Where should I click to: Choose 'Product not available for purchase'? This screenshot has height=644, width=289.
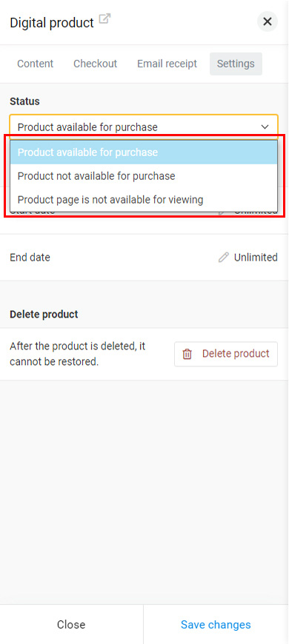point(144,176)
